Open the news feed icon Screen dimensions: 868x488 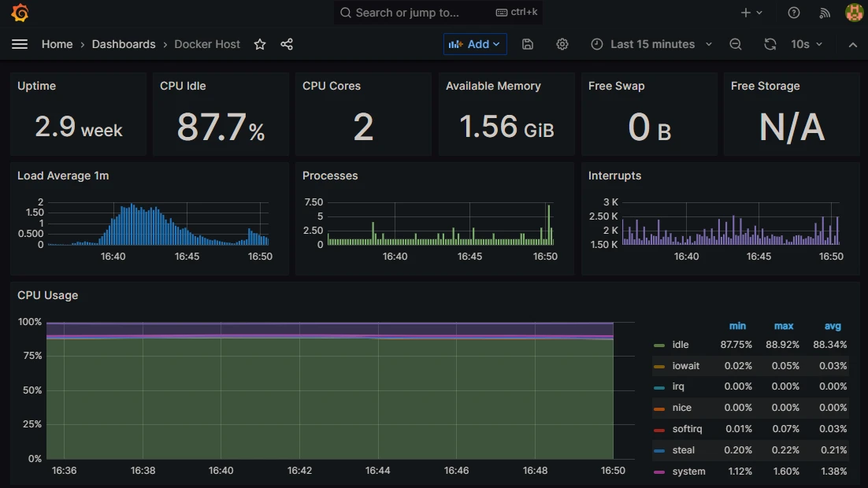824,13
